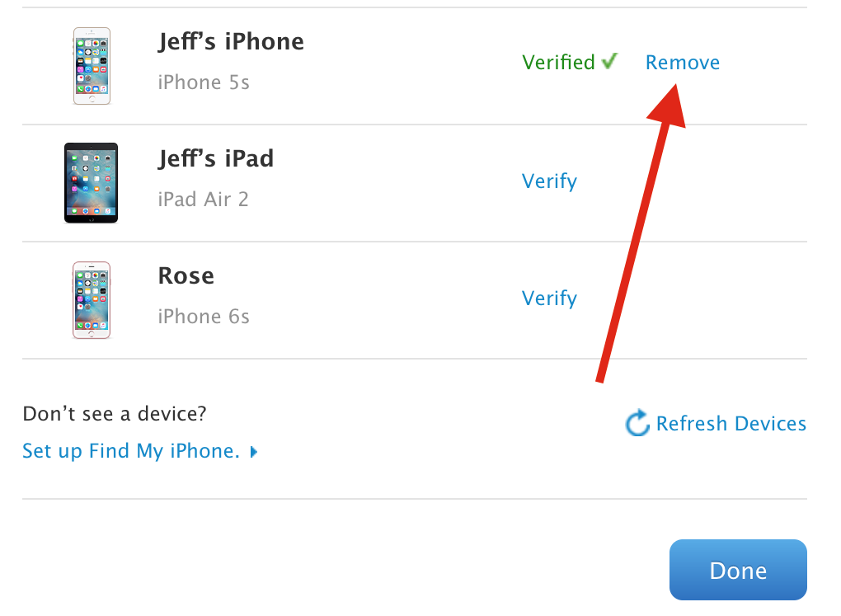Select the Jeff's iPhone device name

coord(231,41)
